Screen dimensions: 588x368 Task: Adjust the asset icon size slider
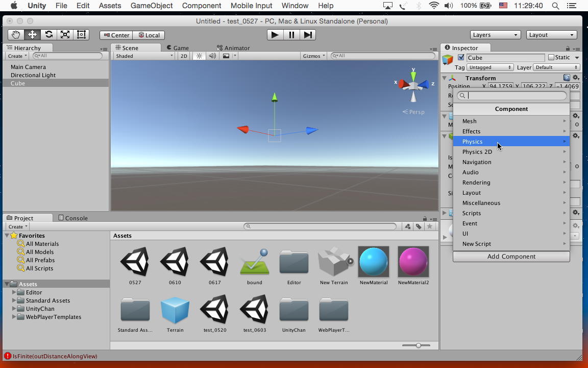(x=418, y=346)
